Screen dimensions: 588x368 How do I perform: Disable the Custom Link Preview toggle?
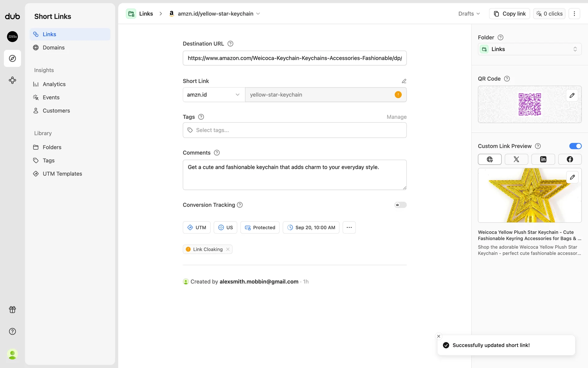point(575,146)
